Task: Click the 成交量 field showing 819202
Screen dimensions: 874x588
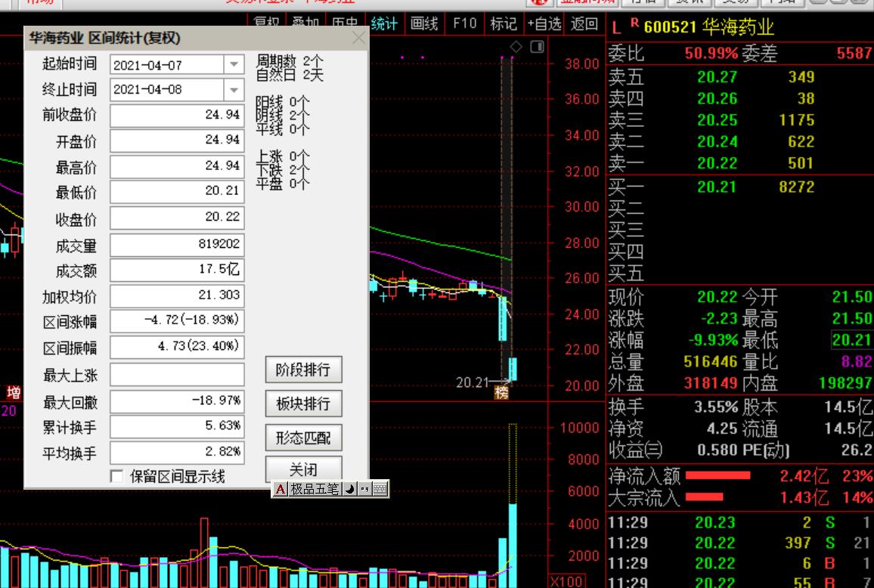Action: click(177, 244)
